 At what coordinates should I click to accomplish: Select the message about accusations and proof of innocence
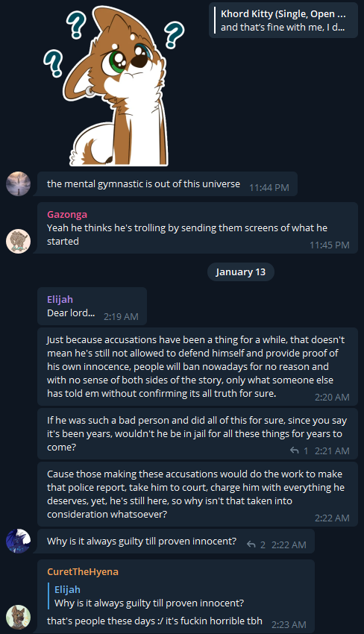(198, 366)
